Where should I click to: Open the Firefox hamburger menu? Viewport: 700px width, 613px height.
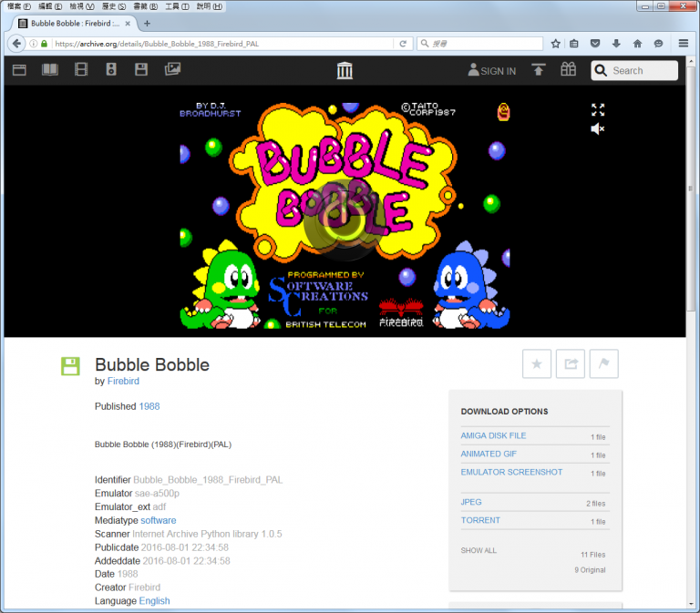point(684,44)
